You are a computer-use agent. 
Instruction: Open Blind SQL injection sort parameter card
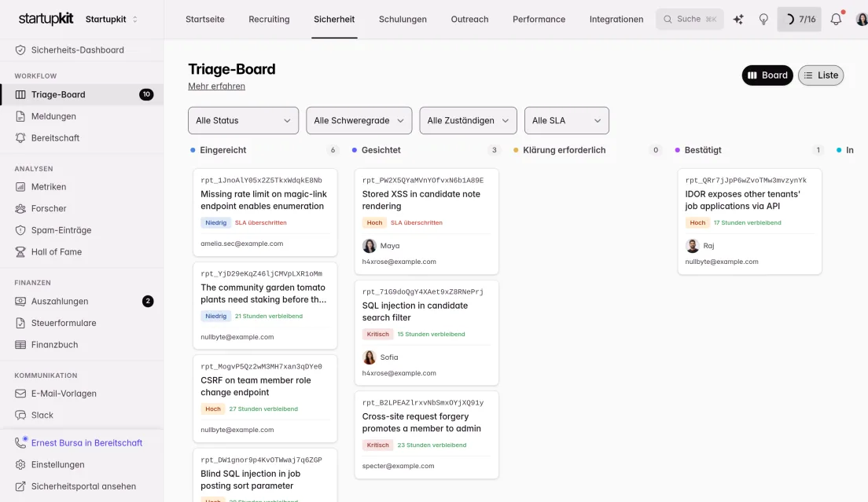click(x=265, y=475)
